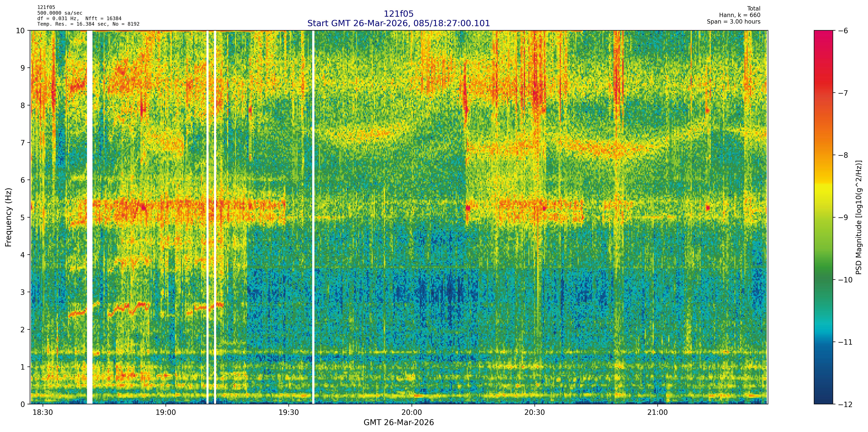
Task: Click the 5 Hz frequency tick label
Action: tap(23, 217)
